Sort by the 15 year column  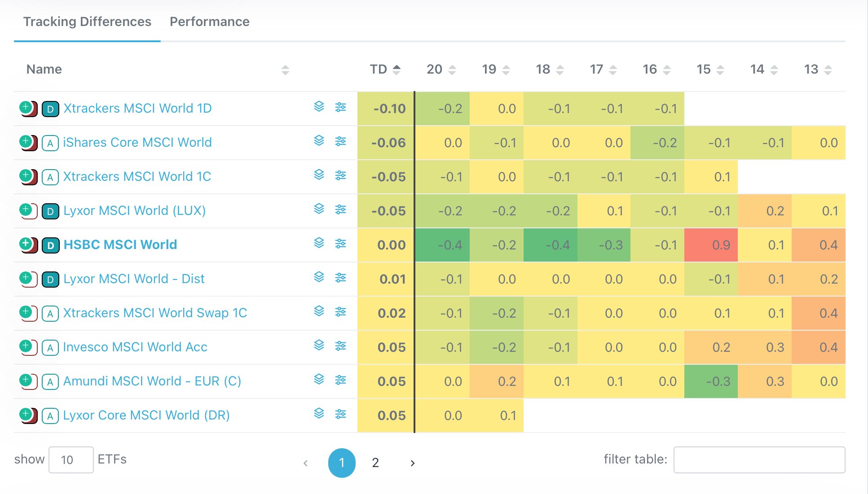(x=709, y=69)
